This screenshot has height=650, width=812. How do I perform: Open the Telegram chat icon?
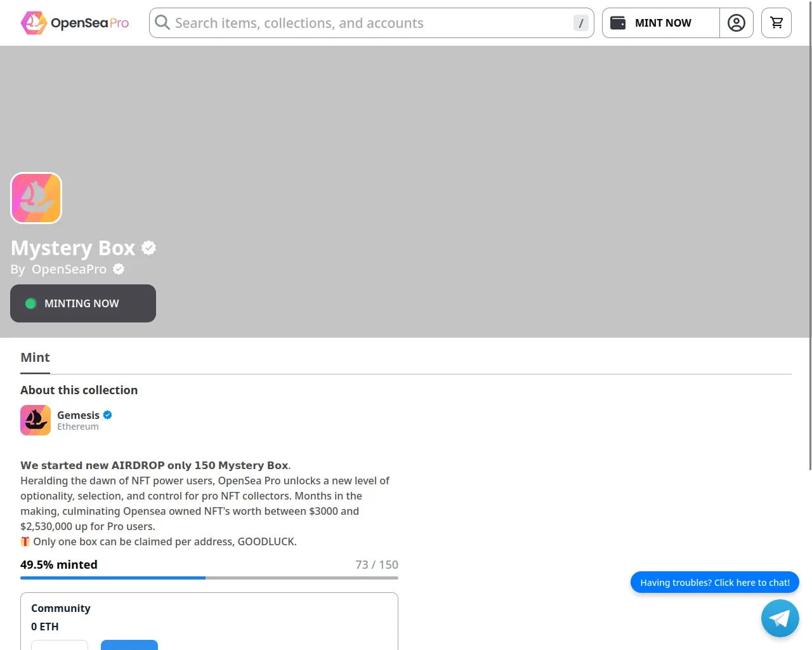[780, 618]
